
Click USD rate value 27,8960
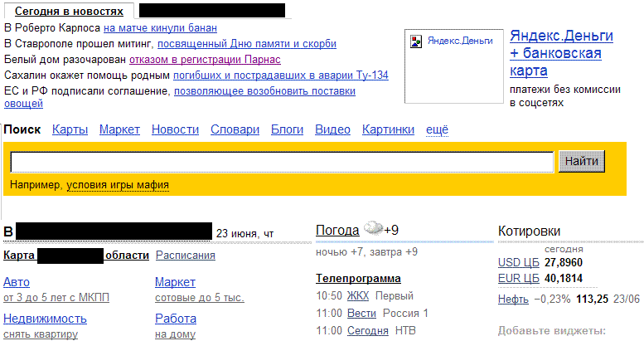pyautogui.click(x=564, y=262)
